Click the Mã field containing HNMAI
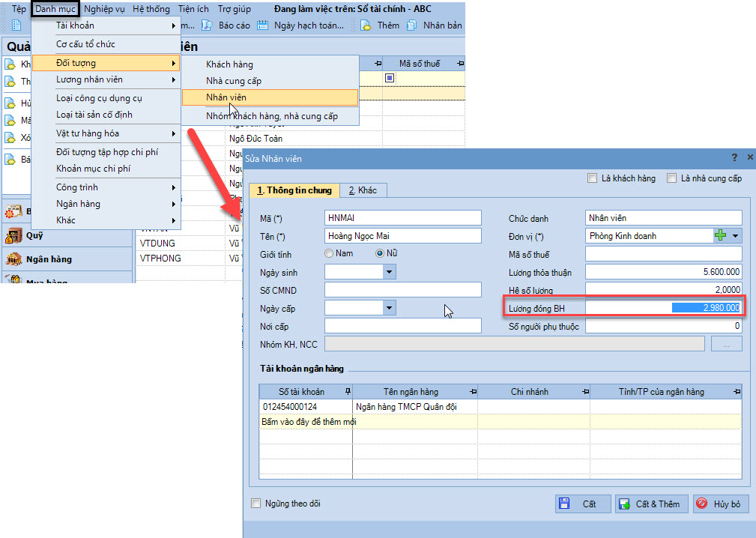This screenshot has width=756, height=538. 402,218
